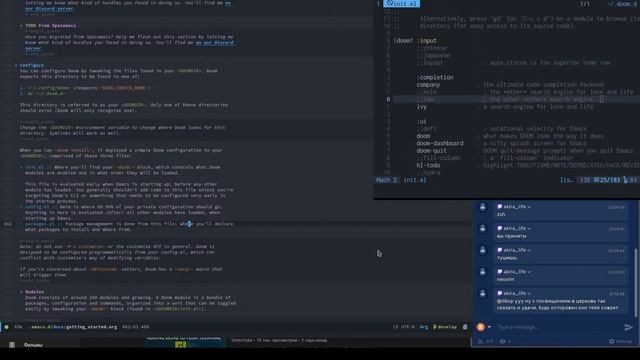Open the chat Settings gear

(621, 341)
